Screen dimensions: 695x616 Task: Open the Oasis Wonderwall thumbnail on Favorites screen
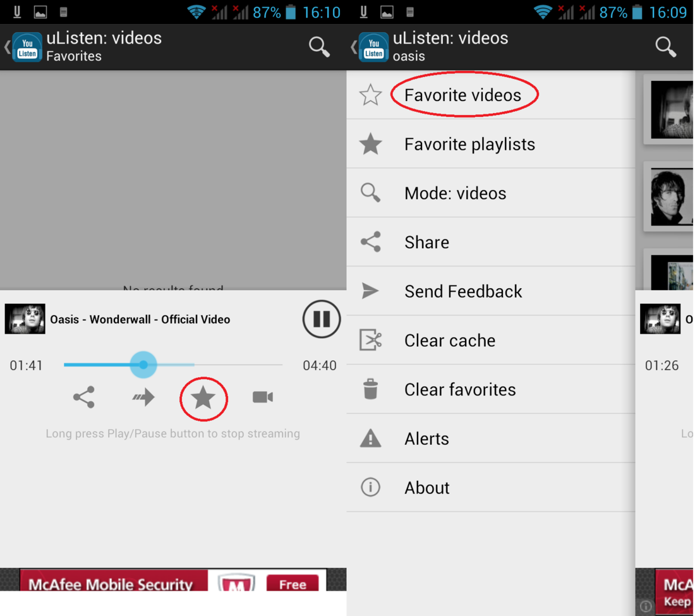[x=25, y=318]
